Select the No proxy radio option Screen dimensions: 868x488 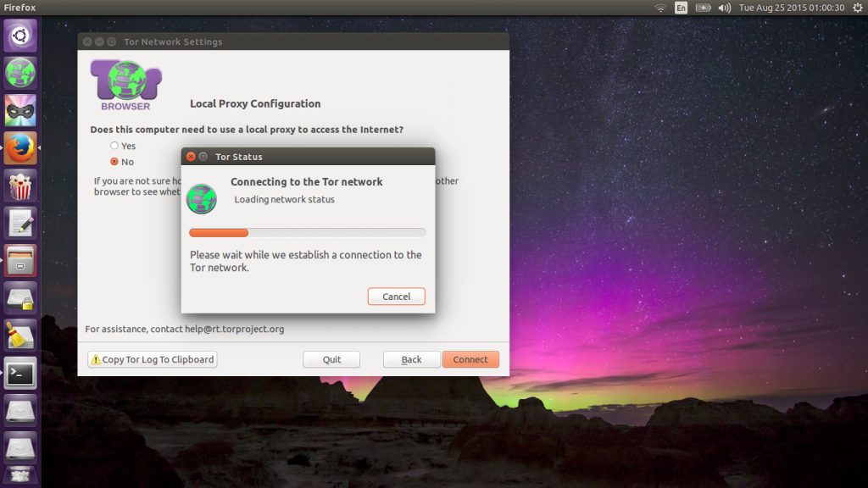click(114, 162)
